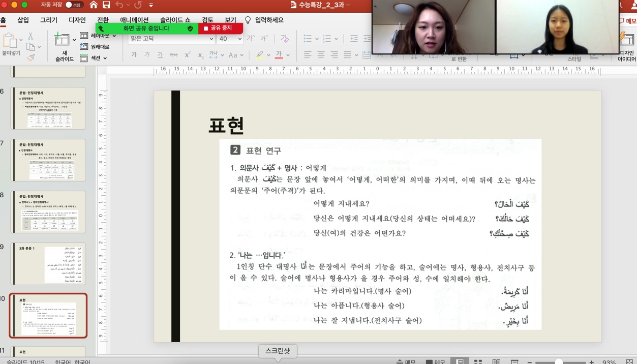Expand the new slide layout arrow
The height and width of the screenshot is (364, 637).
[74, 40]
